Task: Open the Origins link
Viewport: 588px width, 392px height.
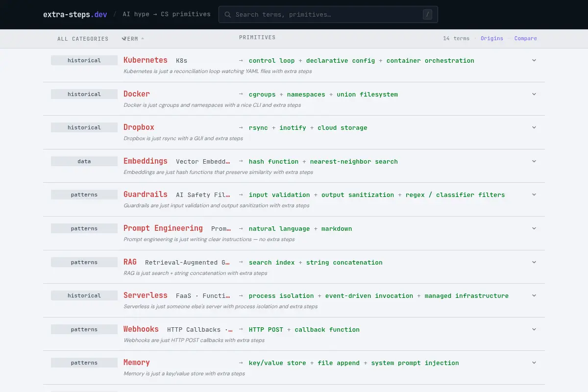Action: (492, 38)
